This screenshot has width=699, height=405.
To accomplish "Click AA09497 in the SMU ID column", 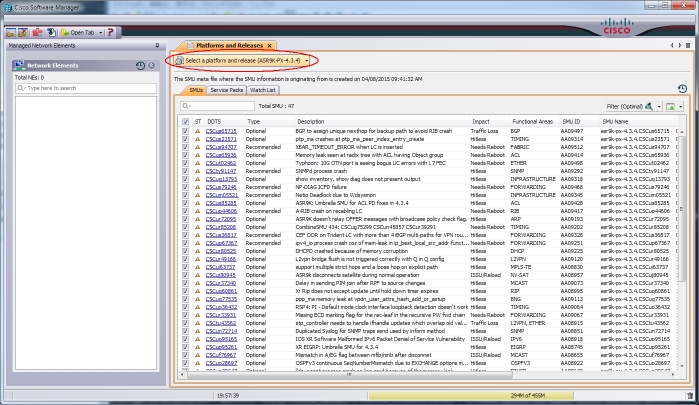I will tap(572, 131).
